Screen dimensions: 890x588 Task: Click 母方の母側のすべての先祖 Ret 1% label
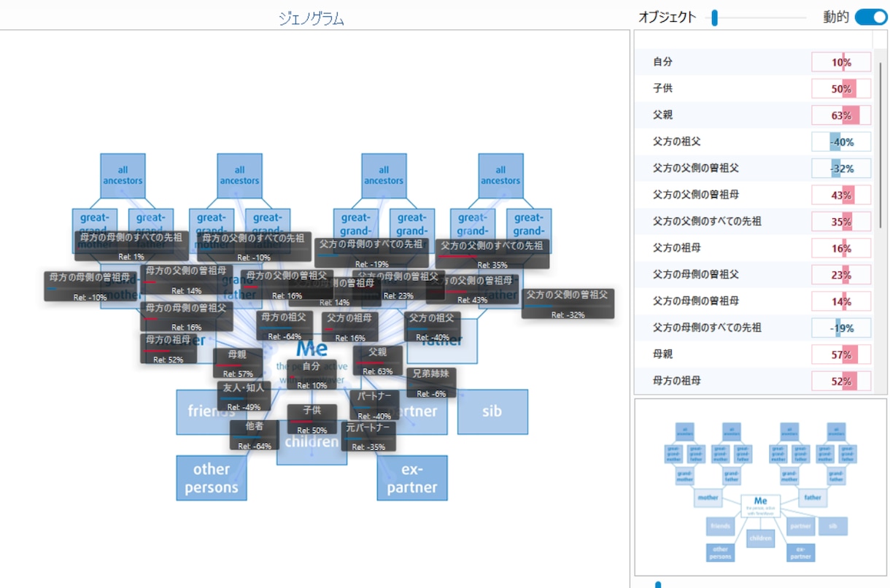[x=131, y=246]
